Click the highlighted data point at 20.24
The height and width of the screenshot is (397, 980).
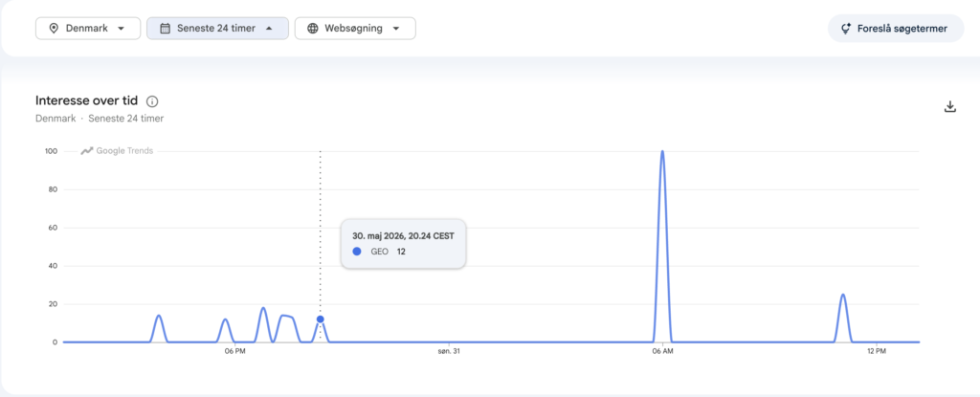pos(320,319)
